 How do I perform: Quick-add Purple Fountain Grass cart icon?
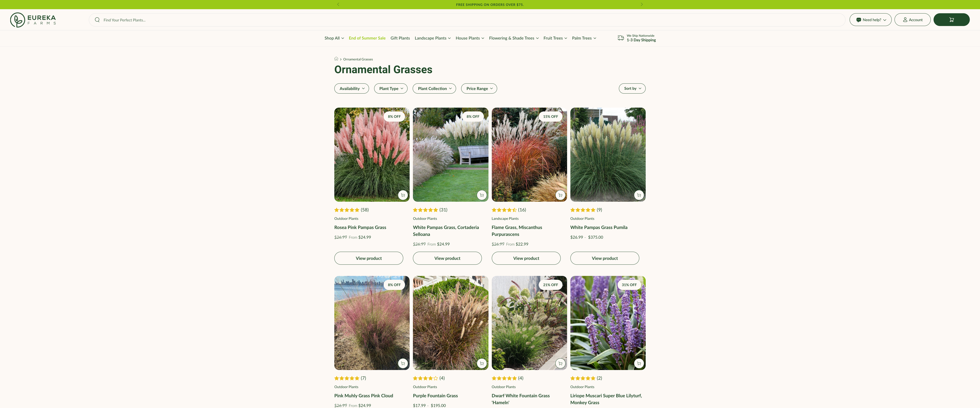point(482,364)
